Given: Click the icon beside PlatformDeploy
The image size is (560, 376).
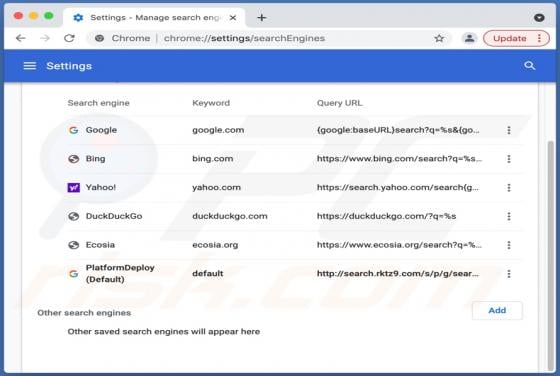Looking at the screenshot, I should point(74,274).
